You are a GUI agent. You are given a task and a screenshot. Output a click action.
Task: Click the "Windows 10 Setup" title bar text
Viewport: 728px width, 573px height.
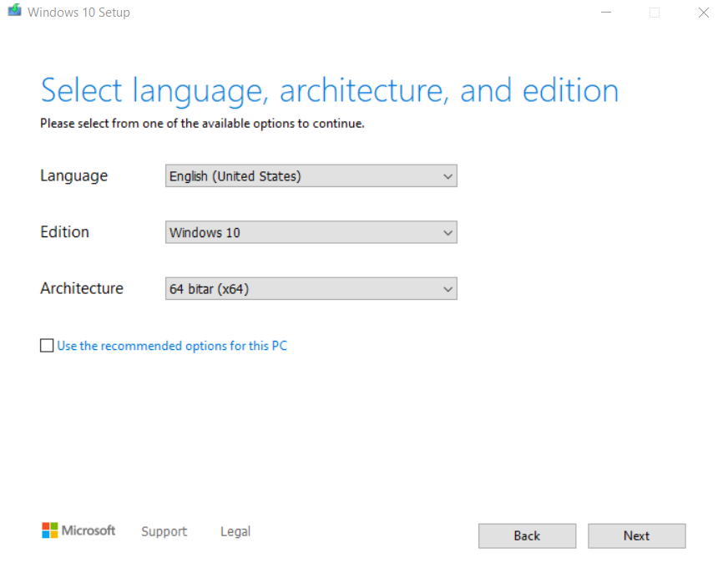[78, 13]
